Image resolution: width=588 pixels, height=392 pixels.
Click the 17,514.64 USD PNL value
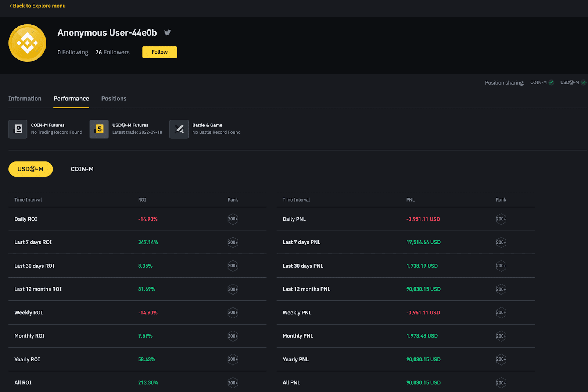point(423,242)
